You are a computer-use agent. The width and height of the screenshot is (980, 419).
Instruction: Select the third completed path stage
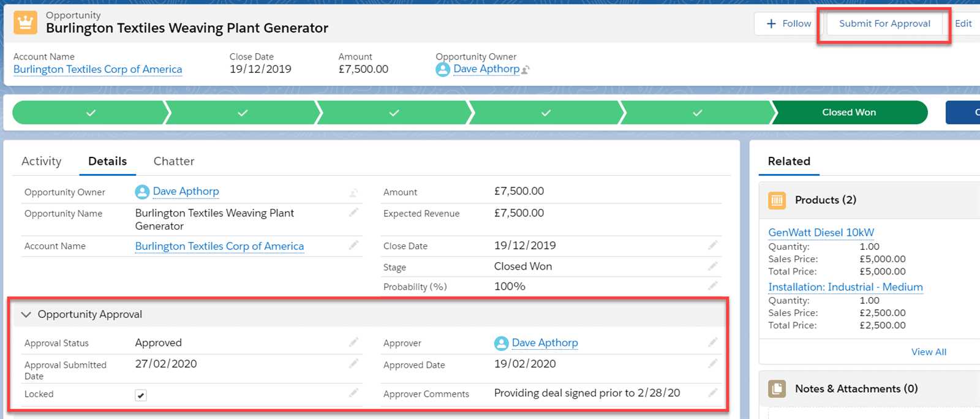tap(394, 113)
